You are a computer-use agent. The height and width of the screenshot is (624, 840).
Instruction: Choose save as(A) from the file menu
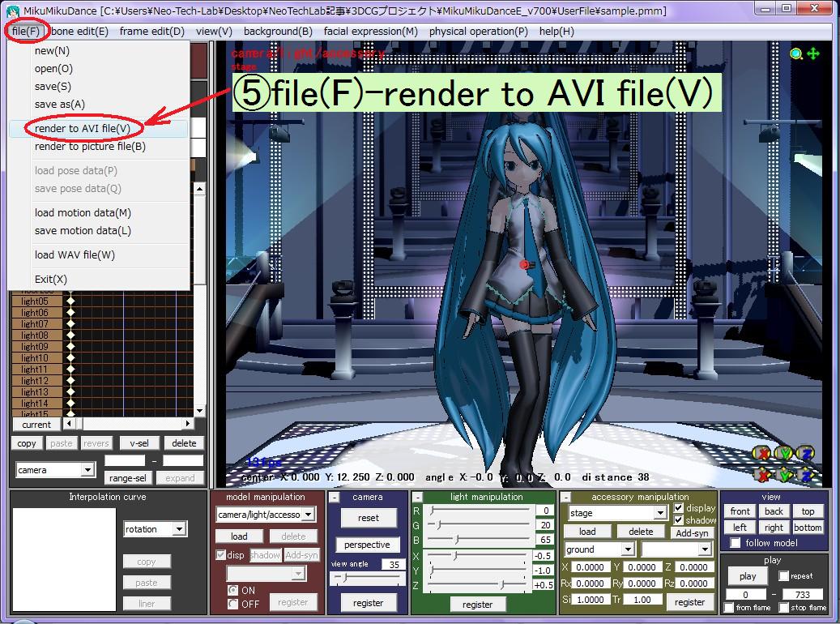click(99, 104)
